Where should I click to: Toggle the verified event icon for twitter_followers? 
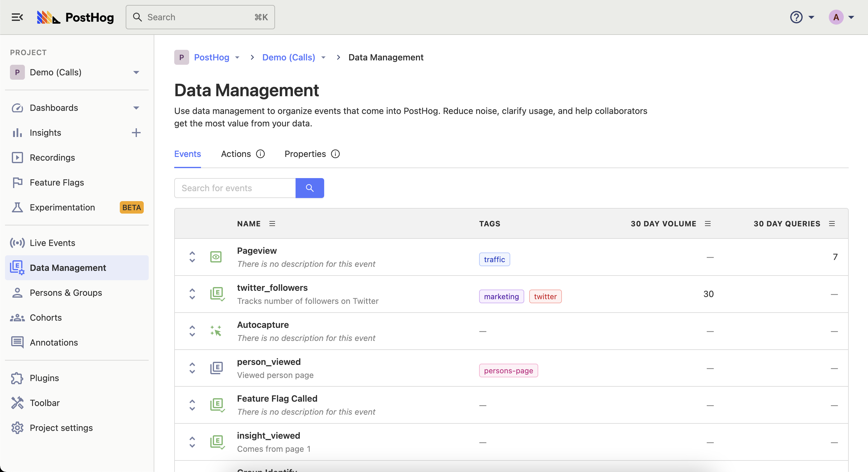(217, 294)
